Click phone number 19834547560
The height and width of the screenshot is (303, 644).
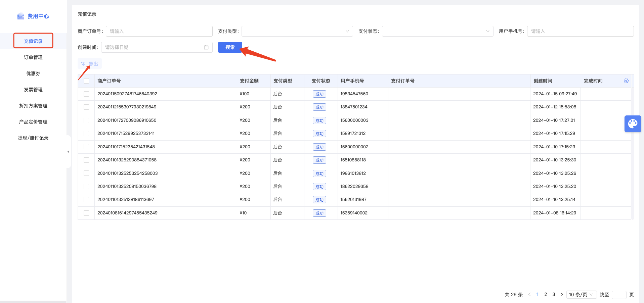point(354,94)
